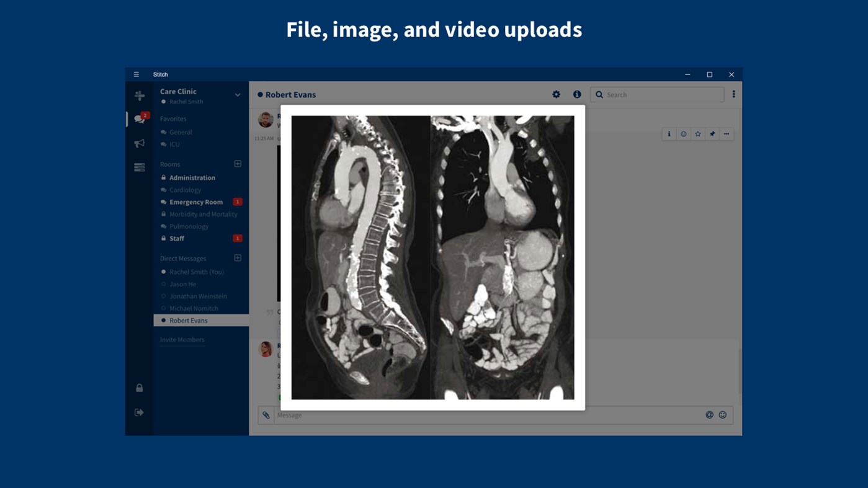The width and height of the screenshot is (868, 488).
Task: Click the @ mention icon in the message bar
Action: tap(709, 414)
